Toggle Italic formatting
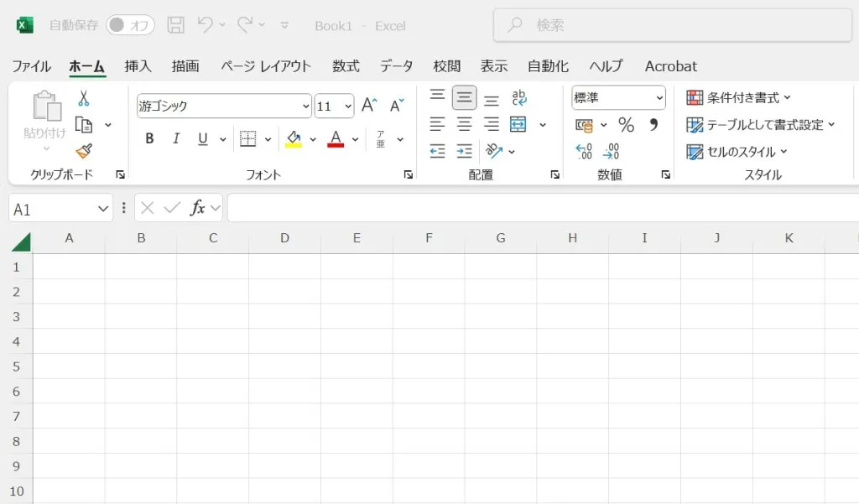This screenshot has height=504, width=859. point(176,139)
